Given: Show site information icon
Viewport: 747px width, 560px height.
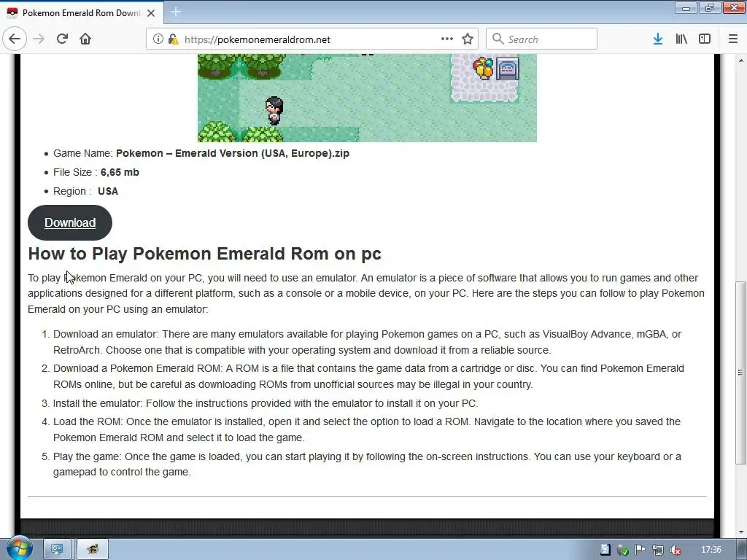Looking at the screenshot, I should coord(158,39).
